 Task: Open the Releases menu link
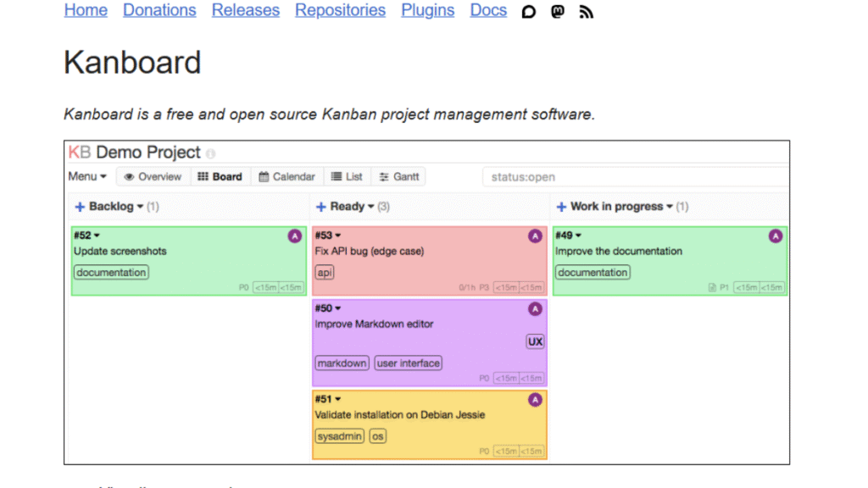pyautogui.click(x=245, y=10)
